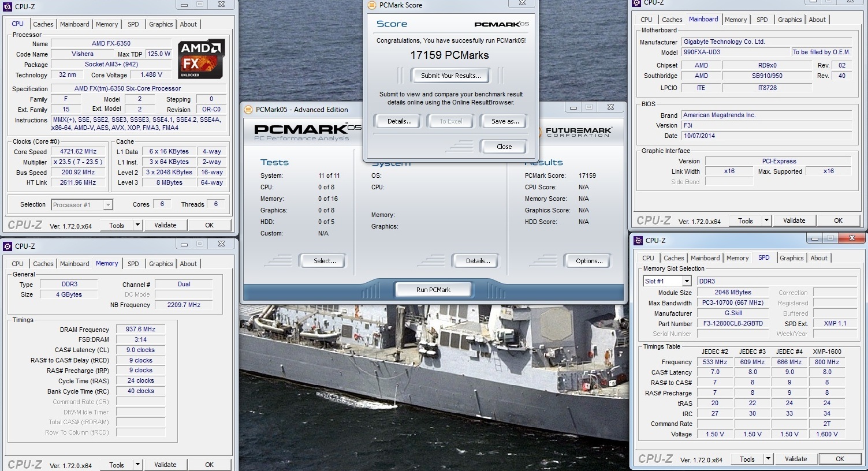Close the PCMark Score dialog via Close button
This screenshot has height=471, width=868.
coord(504,147)
